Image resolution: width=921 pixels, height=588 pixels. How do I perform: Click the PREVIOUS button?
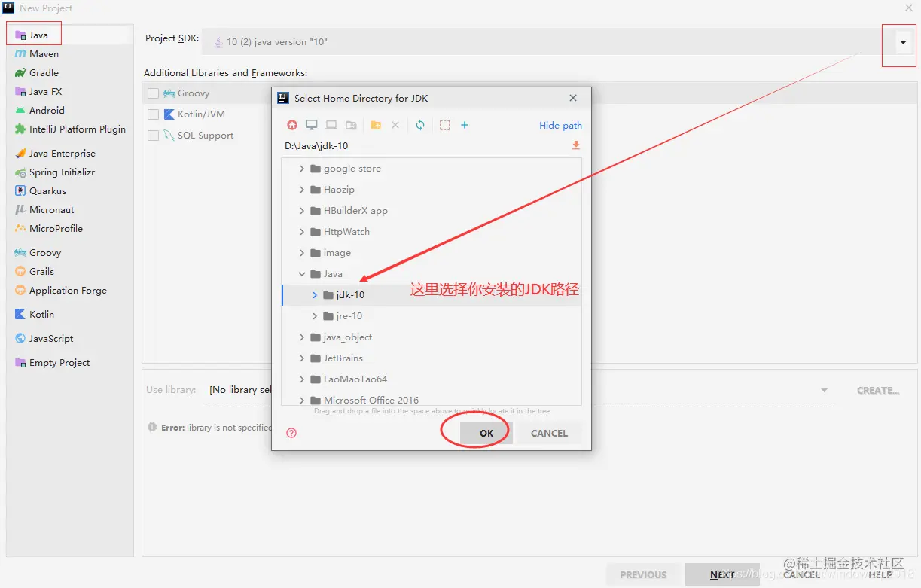click(x=643, y=574)
